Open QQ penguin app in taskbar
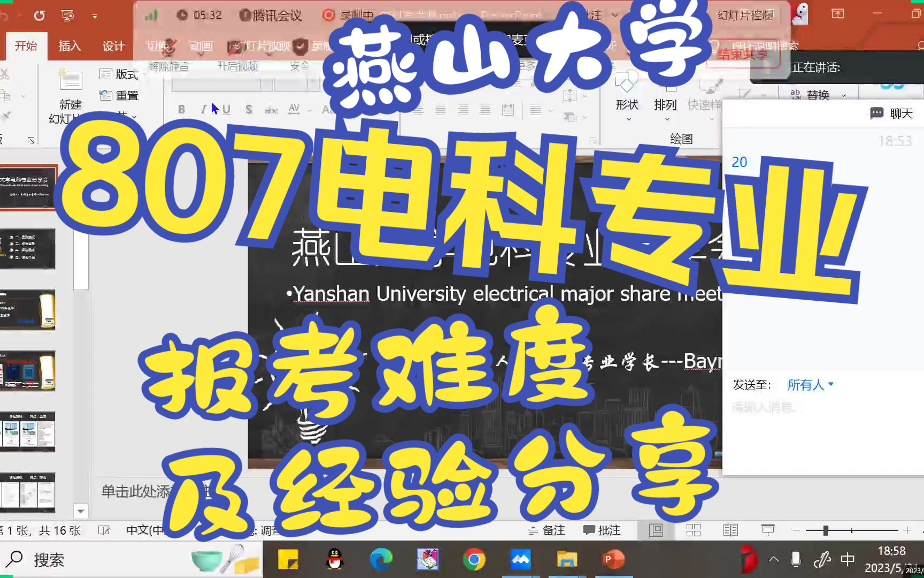 click(x=335, y=560)
